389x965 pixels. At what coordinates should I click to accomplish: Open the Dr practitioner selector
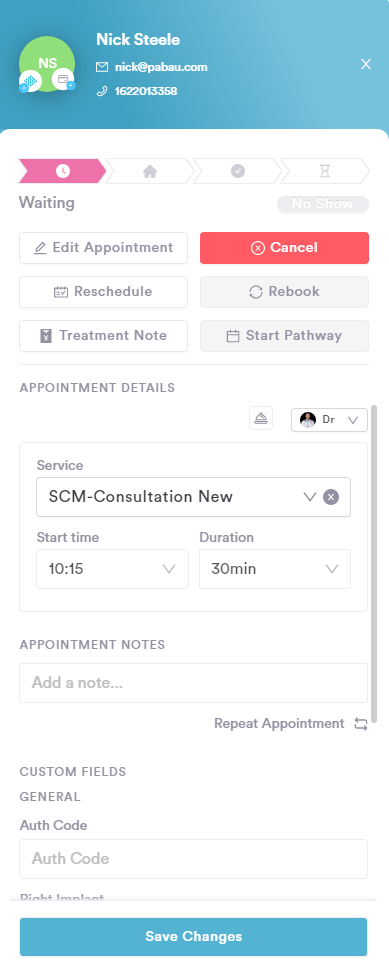click(x=329, y=420)
